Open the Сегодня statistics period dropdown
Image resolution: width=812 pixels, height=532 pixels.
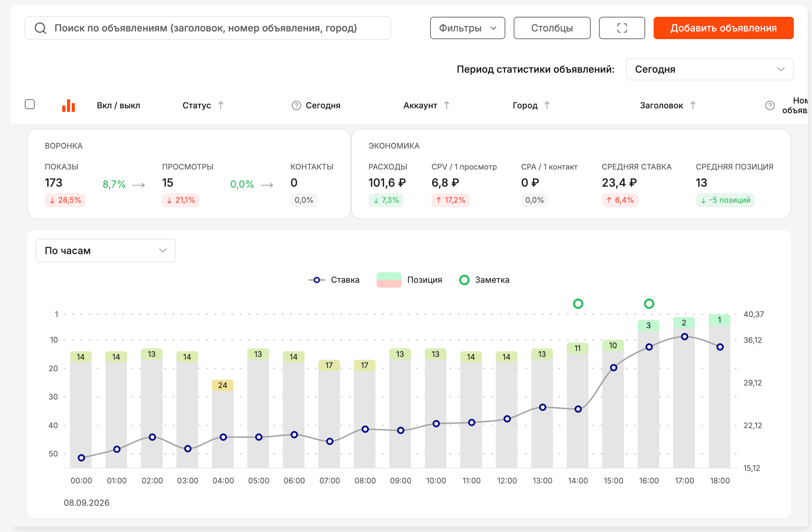(710, 69)
